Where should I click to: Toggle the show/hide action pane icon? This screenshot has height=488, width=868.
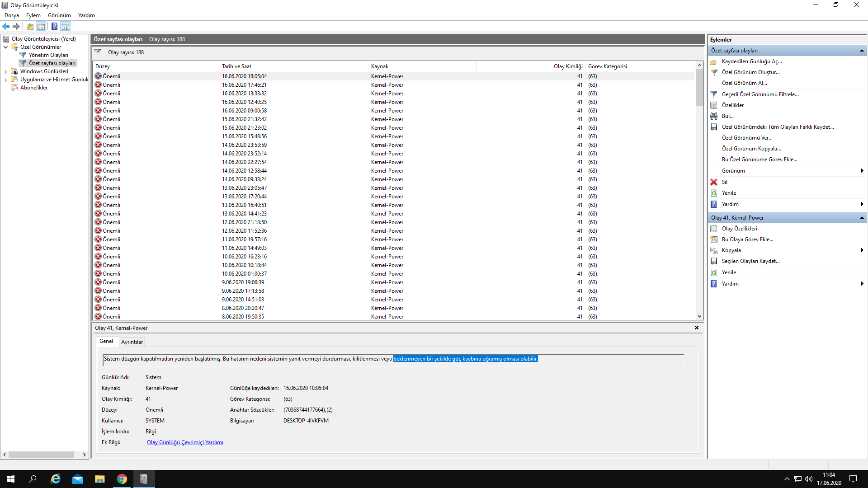[66, 27]
